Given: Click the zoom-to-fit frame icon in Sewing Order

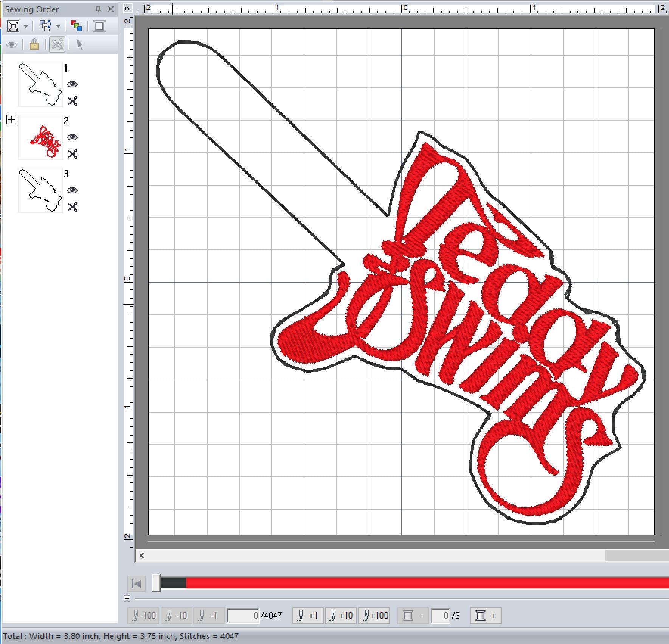Looking at the screenshot, I should (13, 26).
